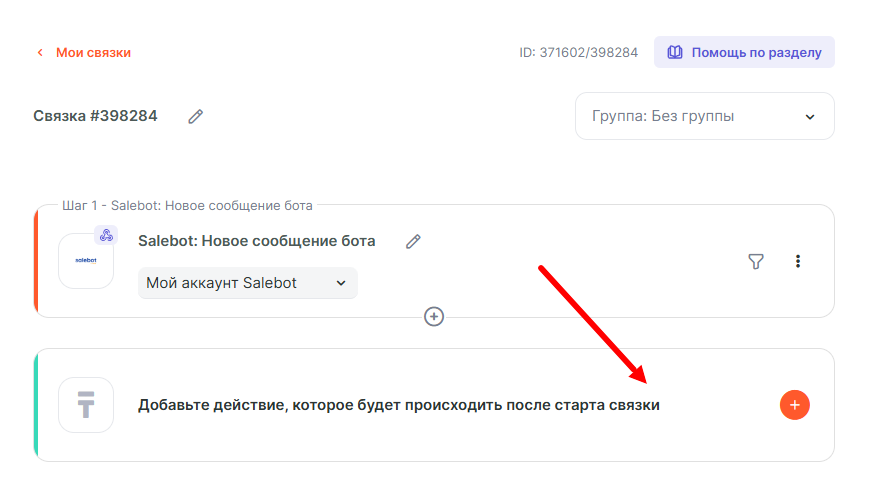Click the chevron in the Salebot account selector
Viewport: 892px width, 492px height.
coord(340,283)
